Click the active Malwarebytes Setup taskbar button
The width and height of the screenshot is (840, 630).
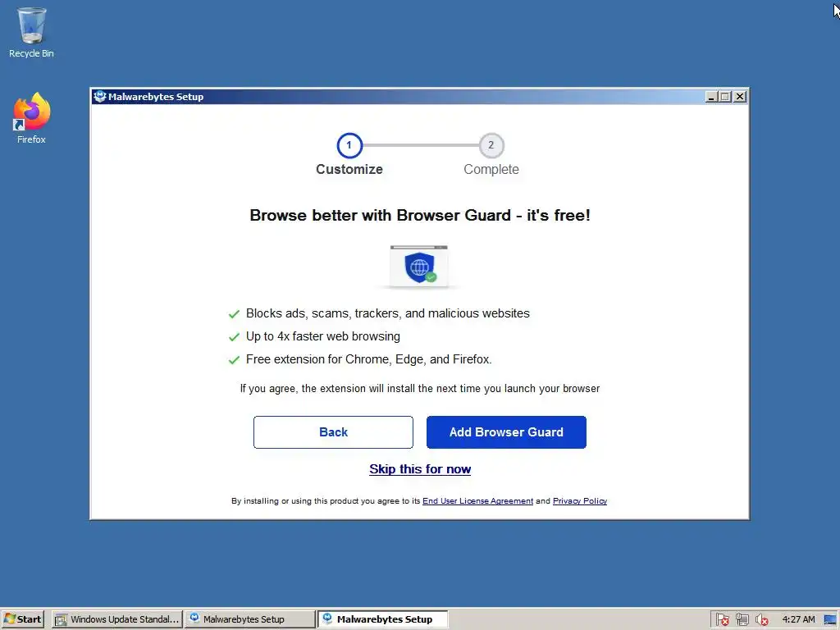click(382, 619)
